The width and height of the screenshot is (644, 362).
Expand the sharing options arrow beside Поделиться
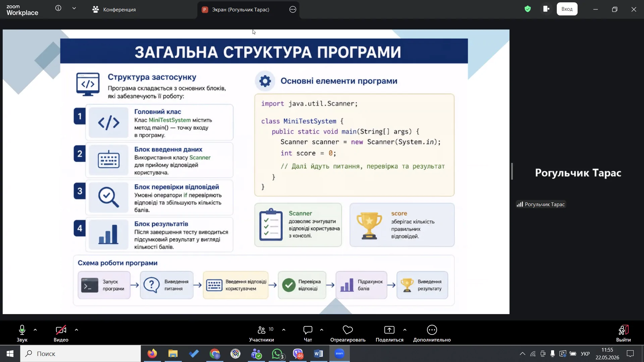(x=405, y=330)
